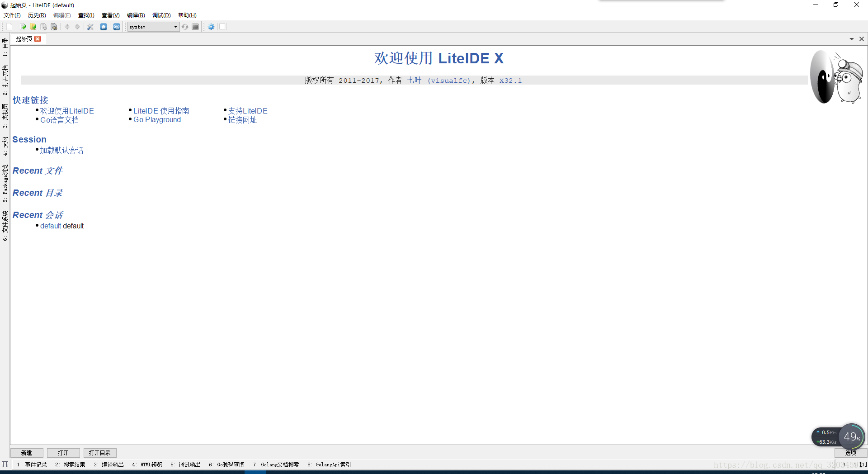Click the save all files icon
This screenshot has height=474, width=868.
54,27
